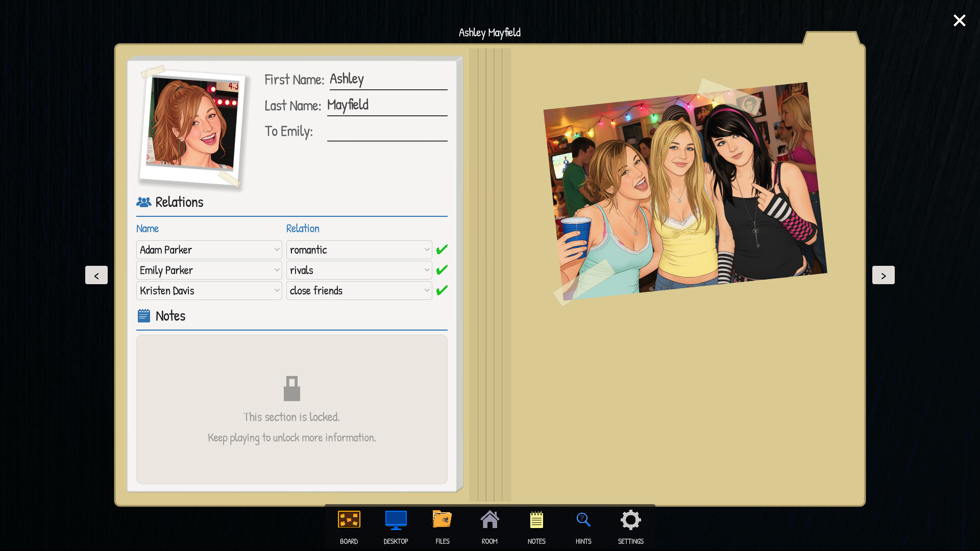Click the folder tab at top right

(832, 38)
